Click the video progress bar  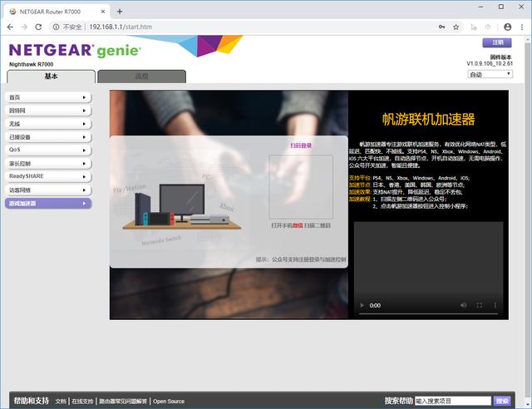click(429, 314)
